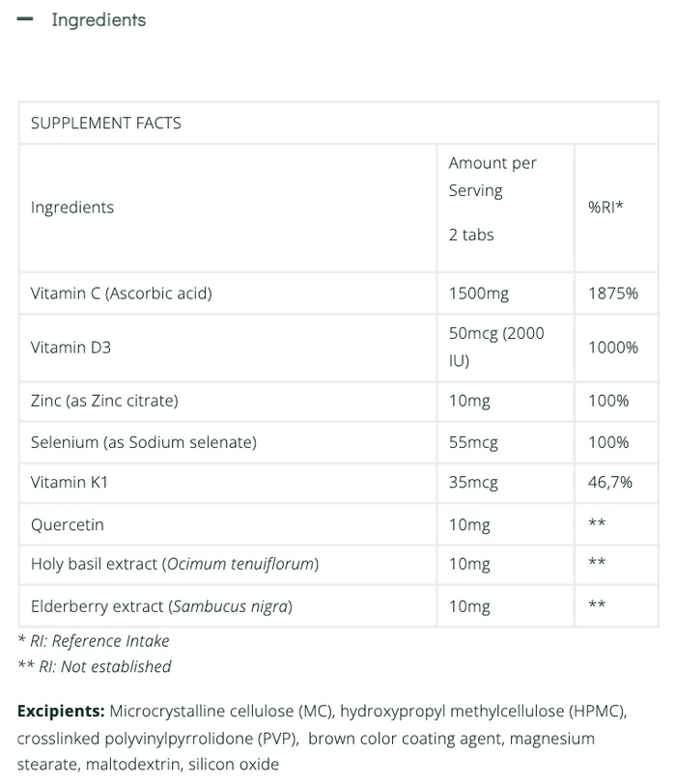This screenshot has width=676, height=784.
Task: Select the Ingredients column header cell
Action: pyautogui.click(x=72, y=208)
